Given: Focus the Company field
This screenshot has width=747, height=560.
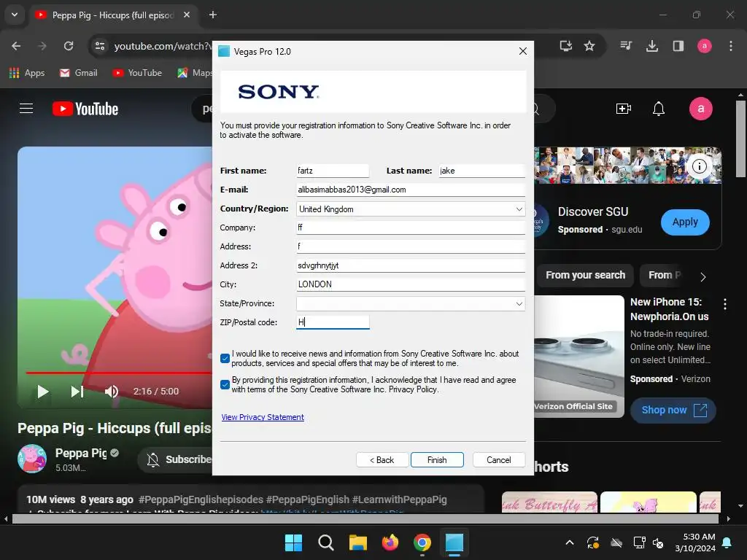Looking at the screenshot, I should click(x=411, y=227).
